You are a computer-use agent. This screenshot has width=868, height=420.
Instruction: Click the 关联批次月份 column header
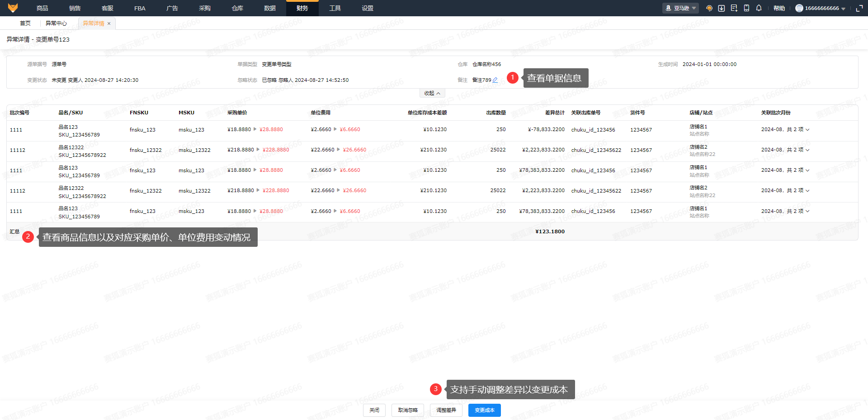tap(776, 113)
